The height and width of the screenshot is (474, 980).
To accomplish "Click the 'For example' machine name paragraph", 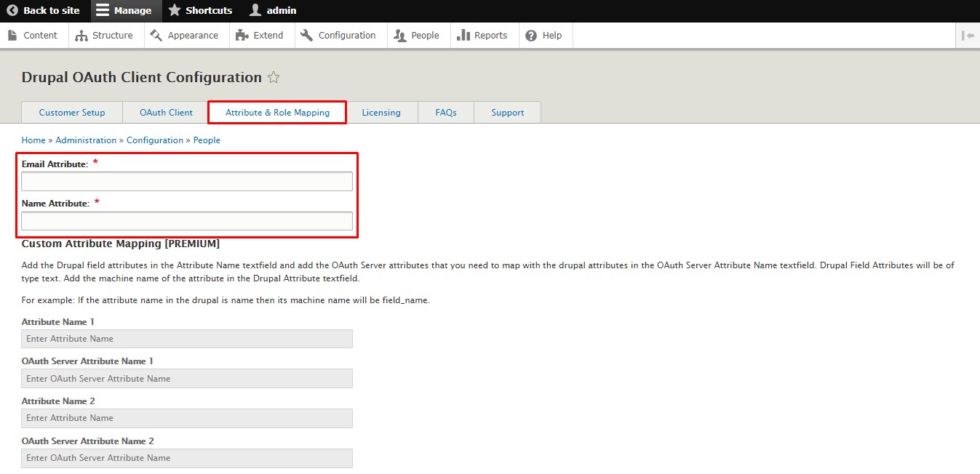I will [x=226, y=300].
